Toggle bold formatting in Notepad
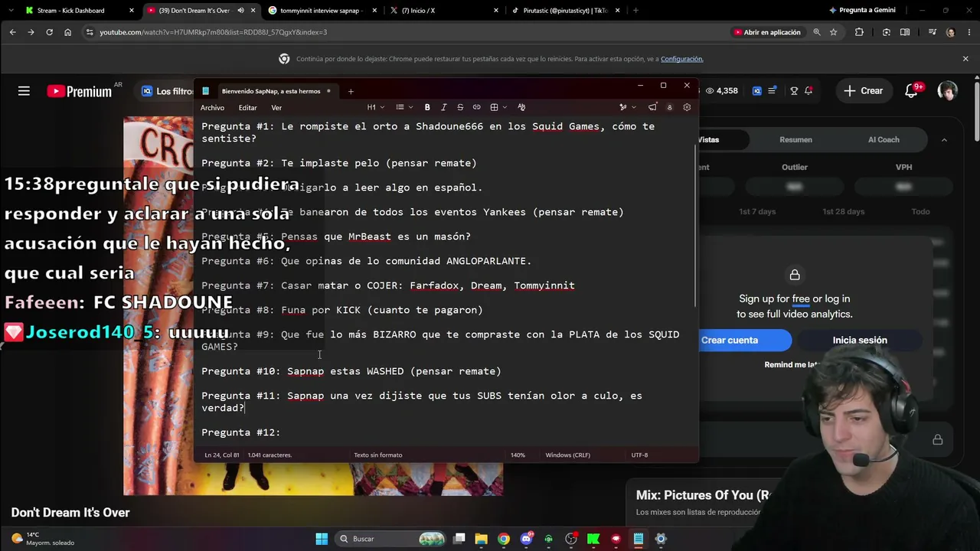This screenshot has height=551, width=980. point(427,107)
